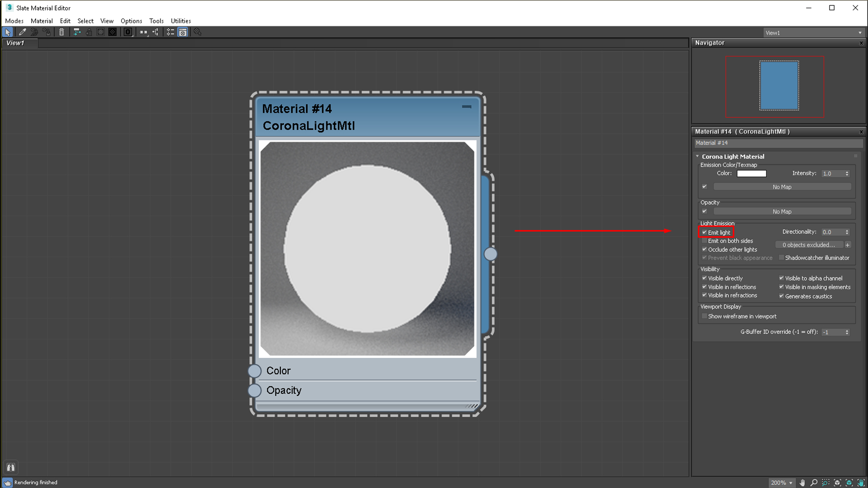The height and width of the screenshot is (488, 868).
Task: Toggle Show Shaded Material in Viewport
Action: [100, 32]
